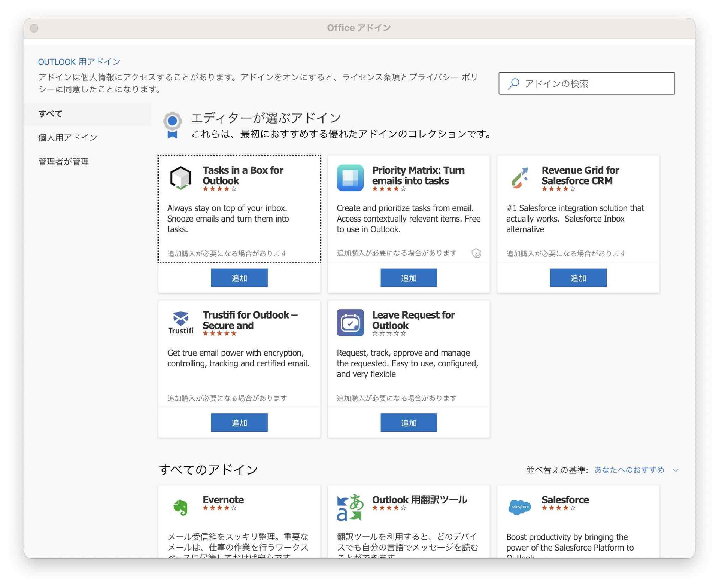This screenshot has height=588, width=719.
Task: Add Leave Request for Outlook
Action: click(x=409, y=423)
